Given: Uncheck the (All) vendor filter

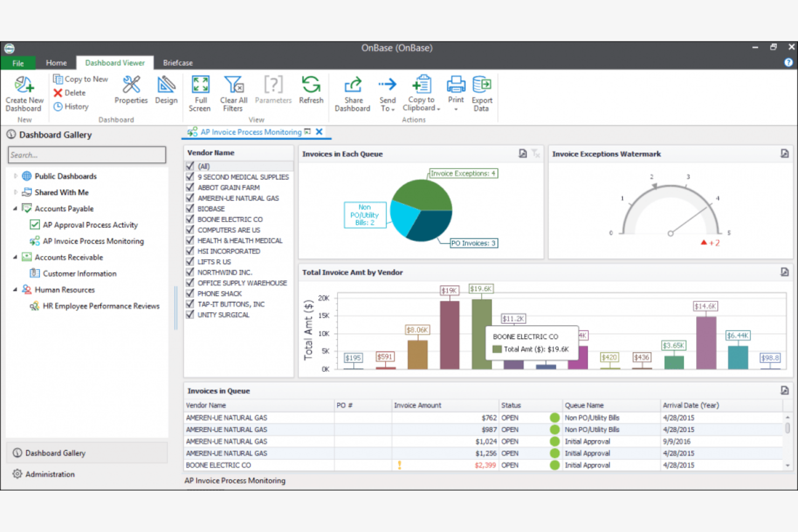Looking at the screenshot, I should (190, 166).
